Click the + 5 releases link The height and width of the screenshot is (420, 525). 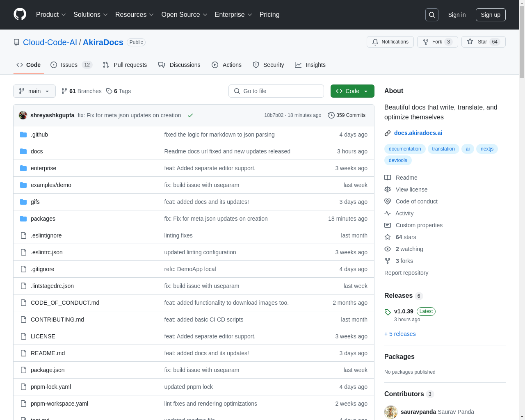point(400,334)
